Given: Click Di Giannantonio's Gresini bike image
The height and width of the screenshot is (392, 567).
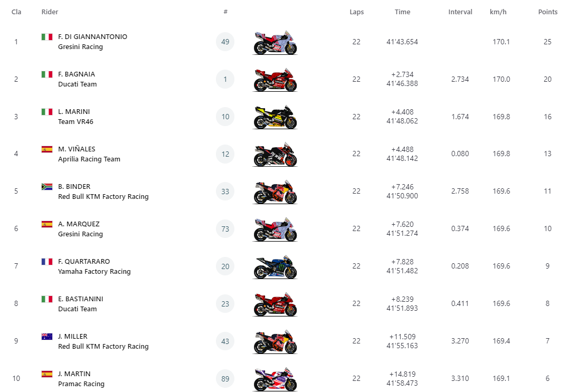Looking at the screenshot, I should (275, 43).
